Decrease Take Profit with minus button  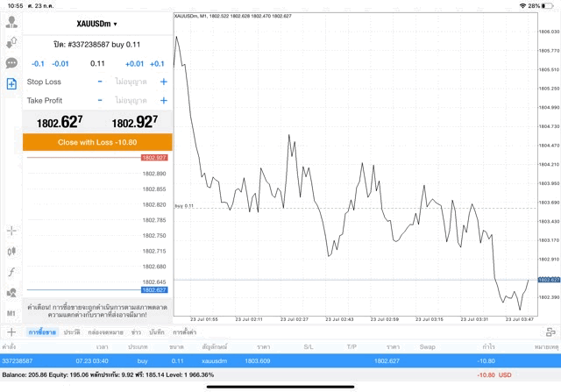tap(100, 101)
